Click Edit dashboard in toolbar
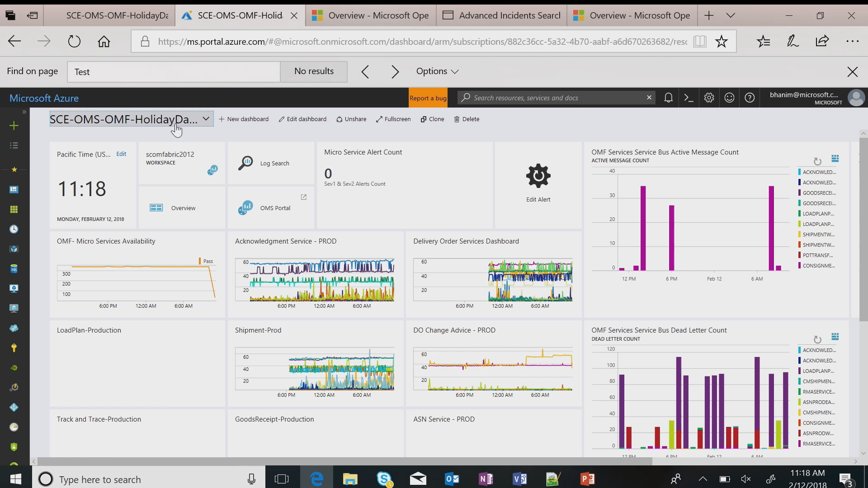Image resolution: width=868 pixels, height=488 pixels. click(302, 119)
